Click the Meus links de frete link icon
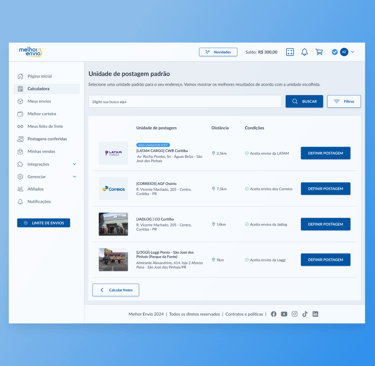 (x=20, y=126)
